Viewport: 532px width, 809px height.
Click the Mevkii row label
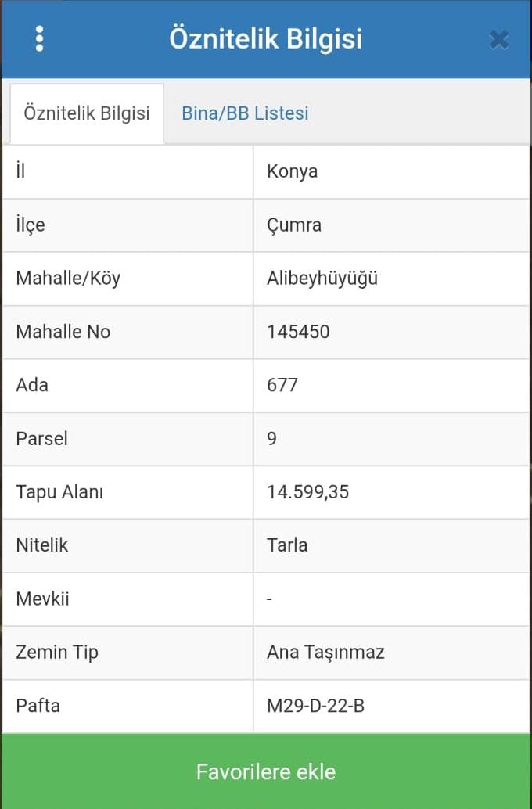42,599
